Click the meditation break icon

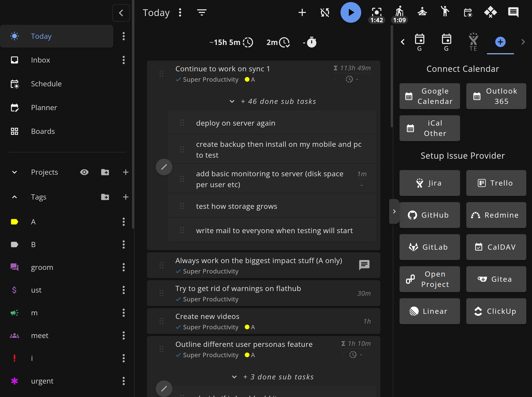coord(422,12)
